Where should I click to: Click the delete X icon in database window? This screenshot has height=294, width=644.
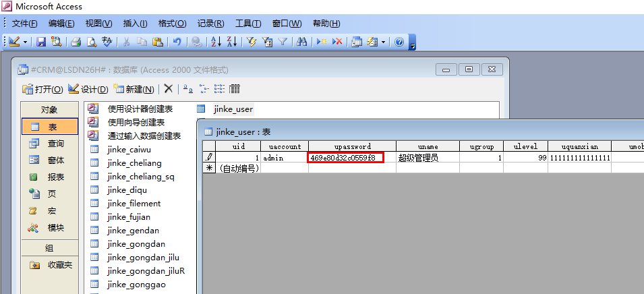coord(169,88)
